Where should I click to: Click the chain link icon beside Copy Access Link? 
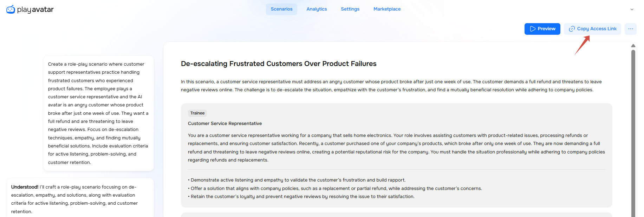pyautogui.click(x=572, y=29)
